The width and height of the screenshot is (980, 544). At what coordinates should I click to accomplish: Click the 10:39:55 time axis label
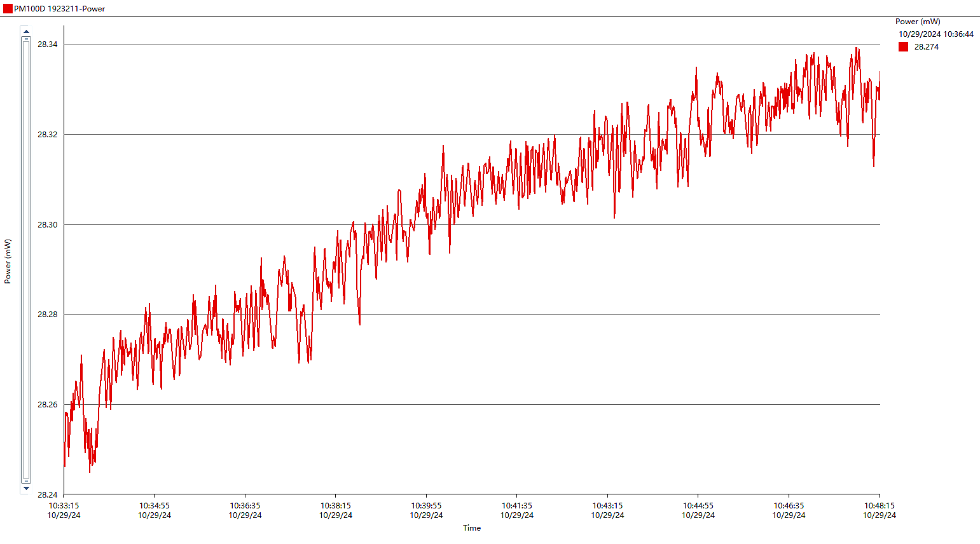point(426,510)
